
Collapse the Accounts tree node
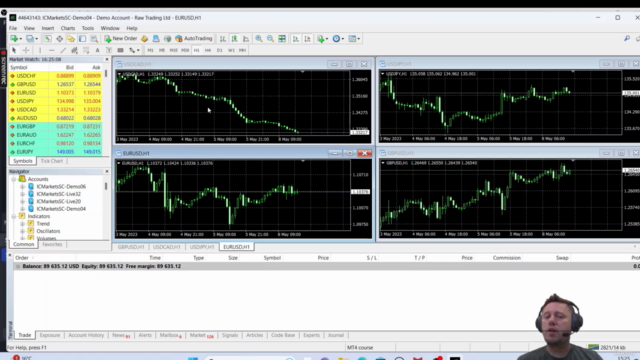(x=14, y=179)
